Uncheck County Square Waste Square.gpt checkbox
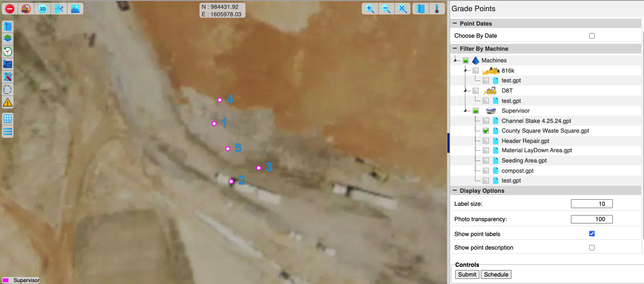This screenshot has height=284, width=644. (486, 131)
